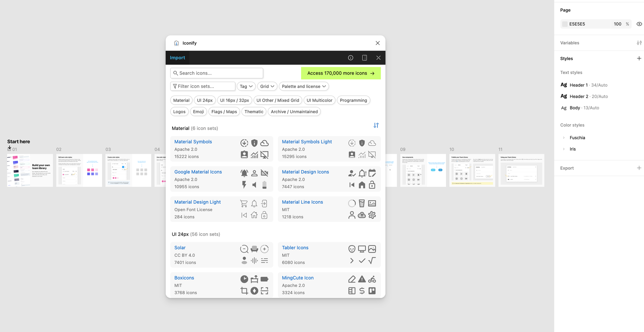Select frame thumbnail 02 on canvas
This screenshot has height=332, width=644.
pyautogui.click(x=79, y=170)
